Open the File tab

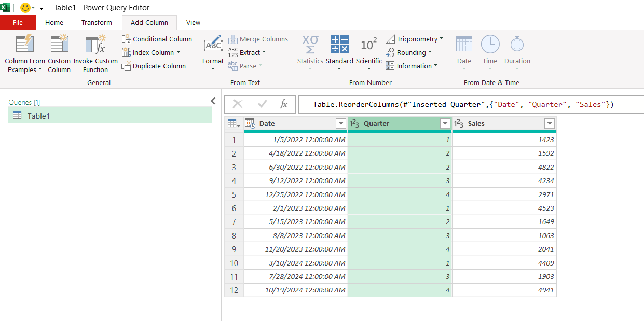click(x=18, y=22)
